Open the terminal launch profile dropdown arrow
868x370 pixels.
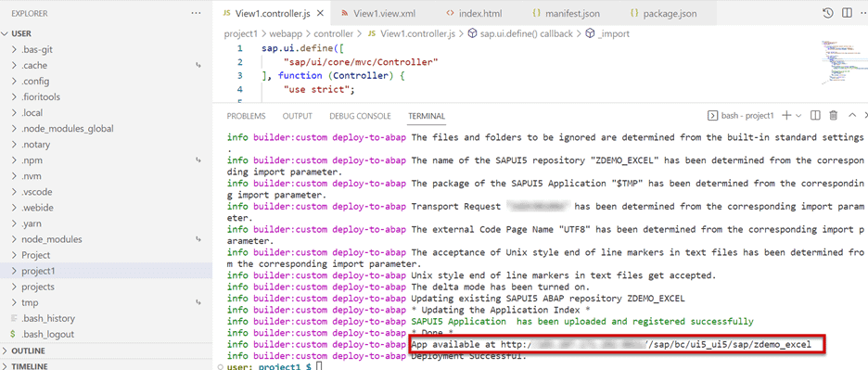click(x=798, y=115)
